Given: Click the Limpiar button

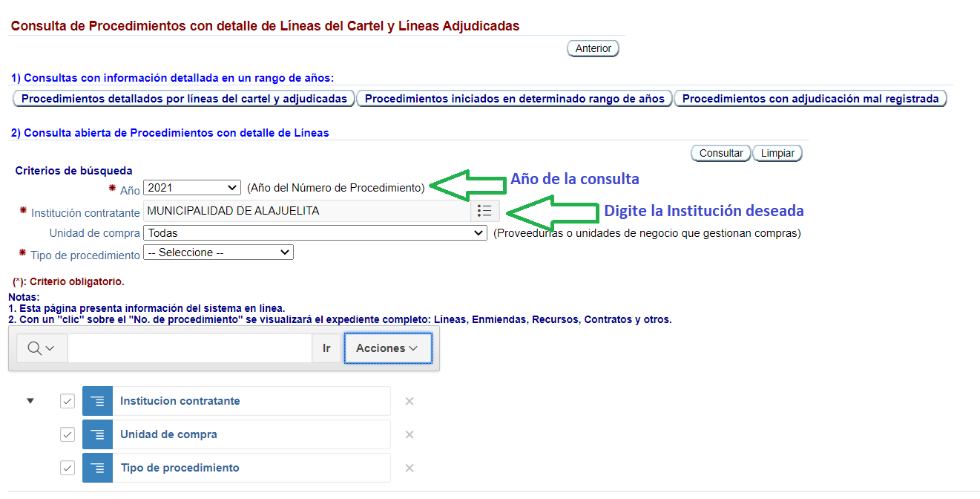Looking at the screenshot, I should coord(777,152).
